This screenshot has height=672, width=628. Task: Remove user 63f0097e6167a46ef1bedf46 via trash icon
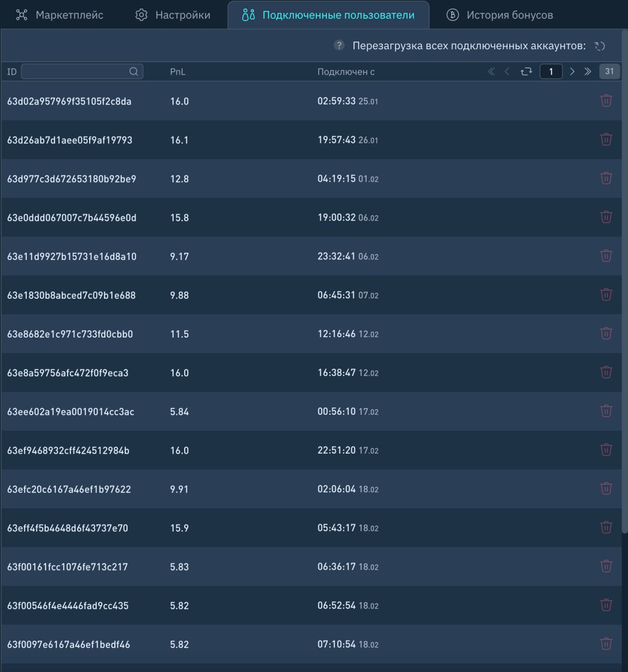click(606, 644)
